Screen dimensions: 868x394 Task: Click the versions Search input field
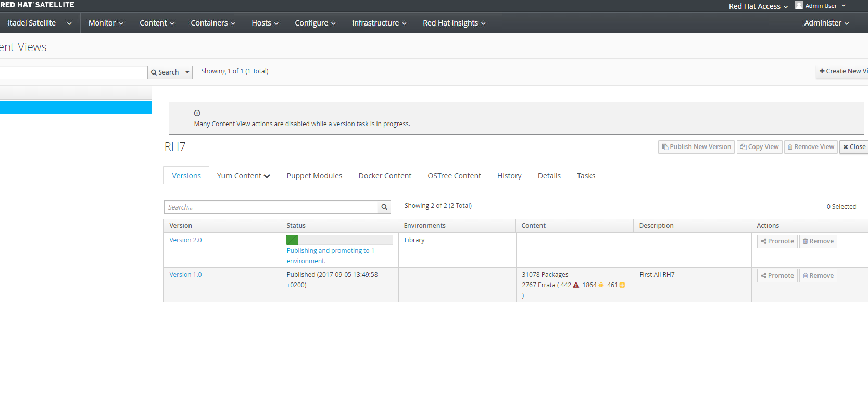click(271, 207)
